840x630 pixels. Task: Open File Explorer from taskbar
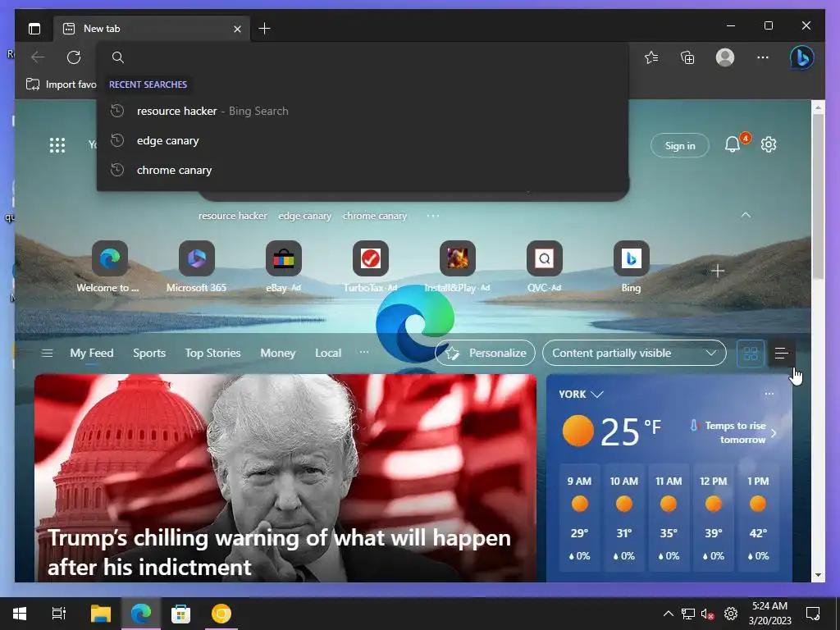pyautogui.click(x=100, y=614)
